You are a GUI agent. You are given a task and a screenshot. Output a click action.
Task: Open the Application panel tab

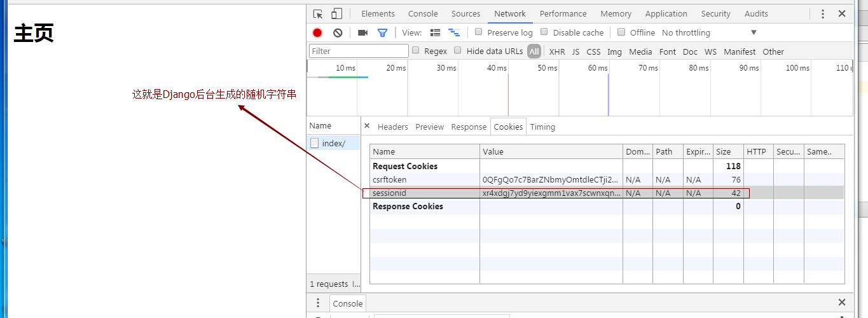(666, 14)
